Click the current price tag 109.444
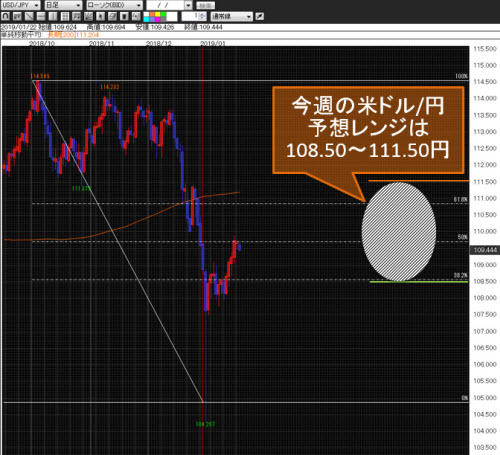 pos(485,250)
